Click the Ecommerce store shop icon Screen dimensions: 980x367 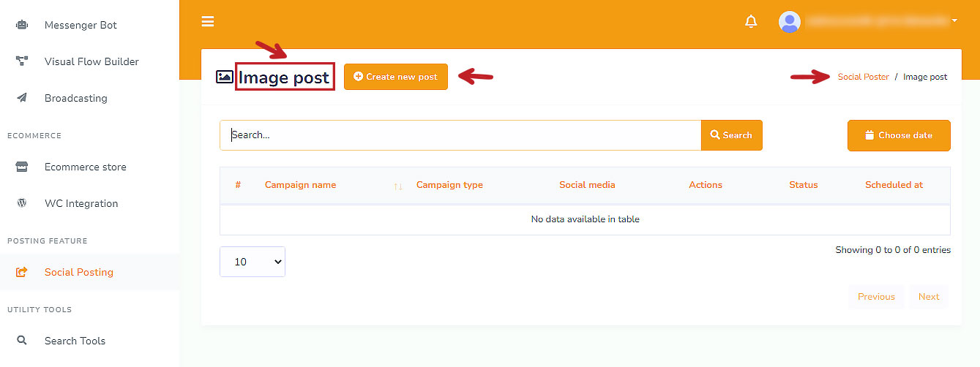[x=22, y=167]
